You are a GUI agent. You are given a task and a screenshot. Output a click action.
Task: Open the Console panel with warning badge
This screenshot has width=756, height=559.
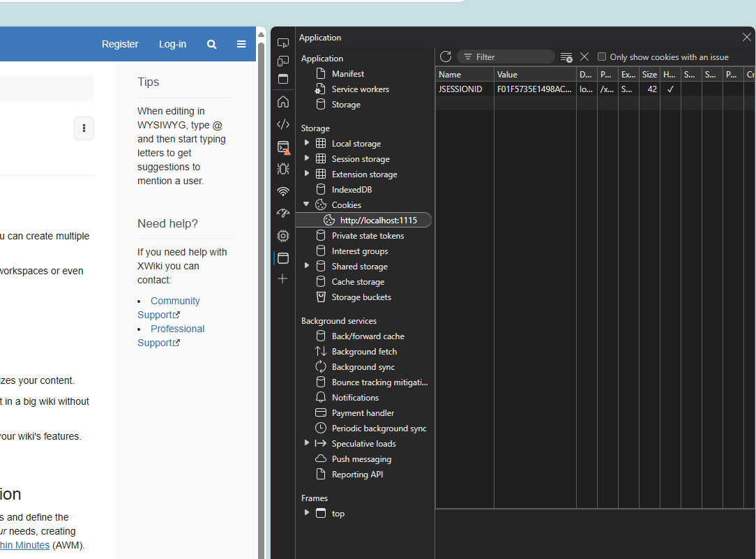[x=282, y=147]
